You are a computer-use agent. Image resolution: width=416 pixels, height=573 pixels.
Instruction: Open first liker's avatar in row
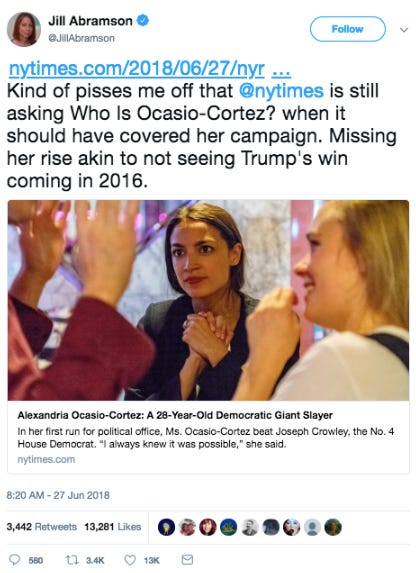click(166, 527)
